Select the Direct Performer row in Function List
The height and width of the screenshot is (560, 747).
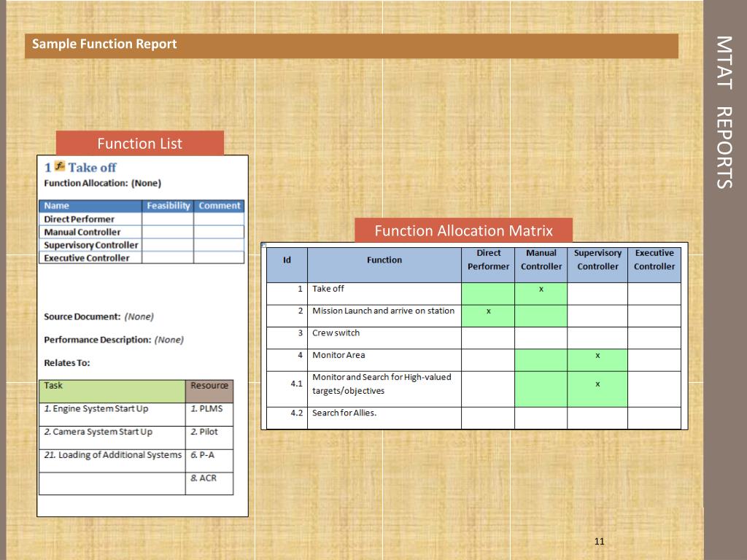pyautogui.click(x=142, y=219)
